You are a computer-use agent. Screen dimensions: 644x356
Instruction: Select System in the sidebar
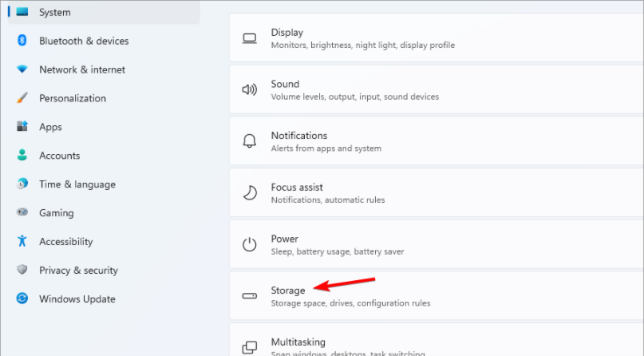click(x=54, y=12)
